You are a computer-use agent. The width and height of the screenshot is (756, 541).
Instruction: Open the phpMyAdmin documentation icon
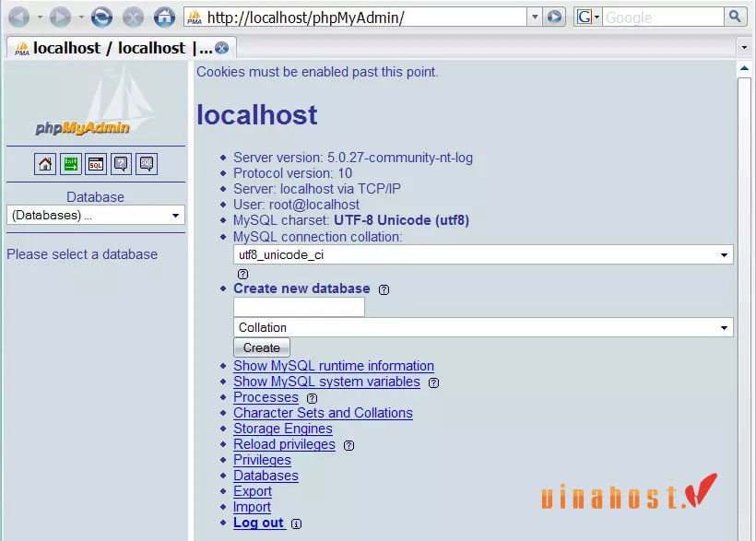121,164
